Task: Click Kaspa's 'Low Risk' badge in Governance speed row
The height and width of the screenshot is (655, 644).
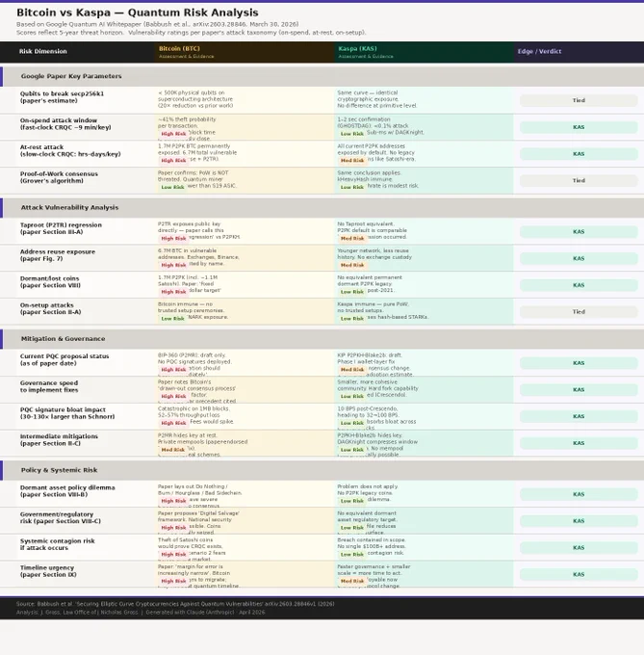Action: [x=352, y=396]
